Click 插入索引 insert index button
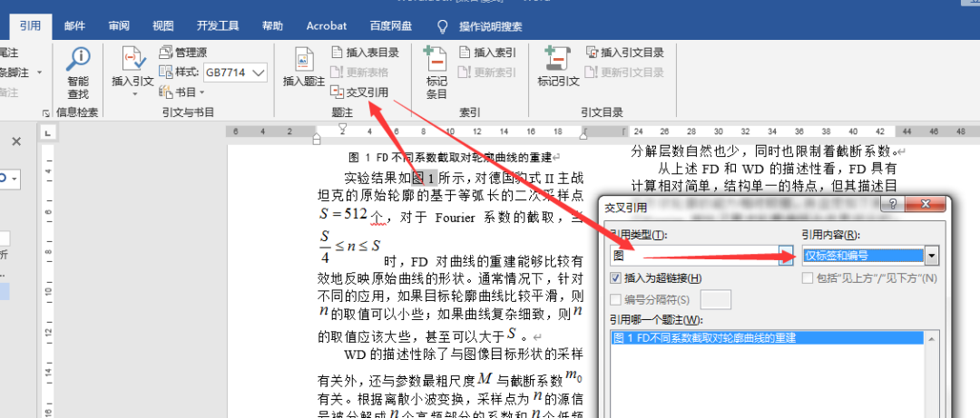 487,53
